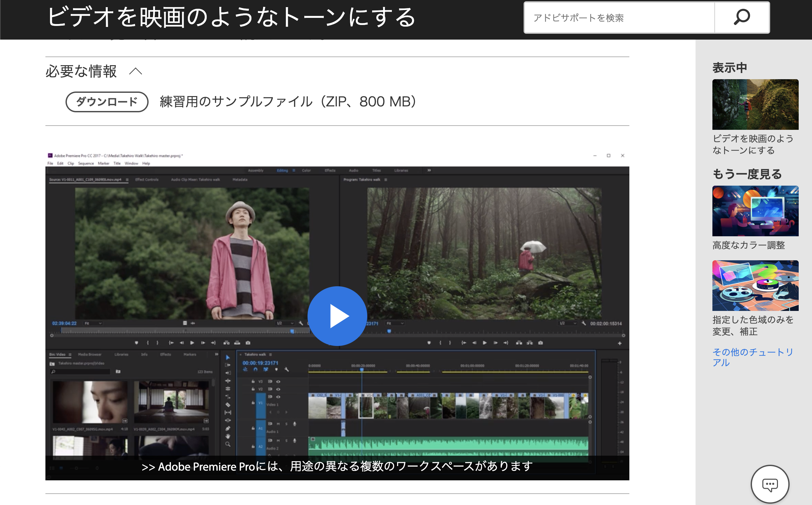Toggle V3 track visibility eye
The image size is (812, 505).
[x=278, y=381]
